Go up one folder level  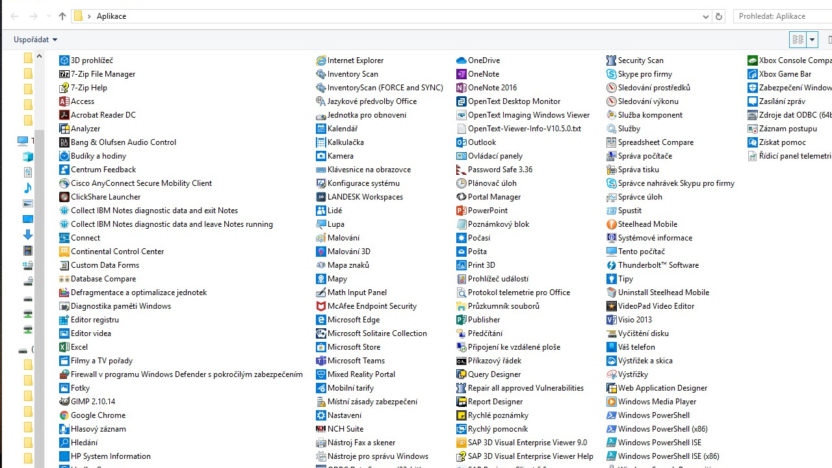[x=62, y=16]
